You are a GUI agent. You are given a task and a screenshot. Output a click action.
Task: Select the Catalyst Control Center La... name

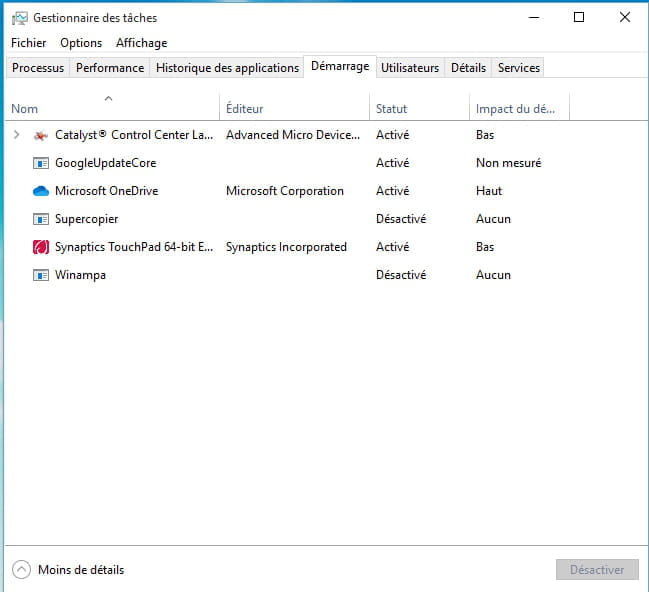coord(134,135)
